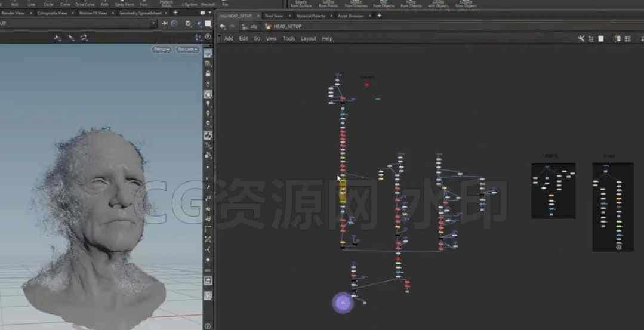Switch to the Material Palette tab
The image size is (644, 330).
[x=311, y=16]
